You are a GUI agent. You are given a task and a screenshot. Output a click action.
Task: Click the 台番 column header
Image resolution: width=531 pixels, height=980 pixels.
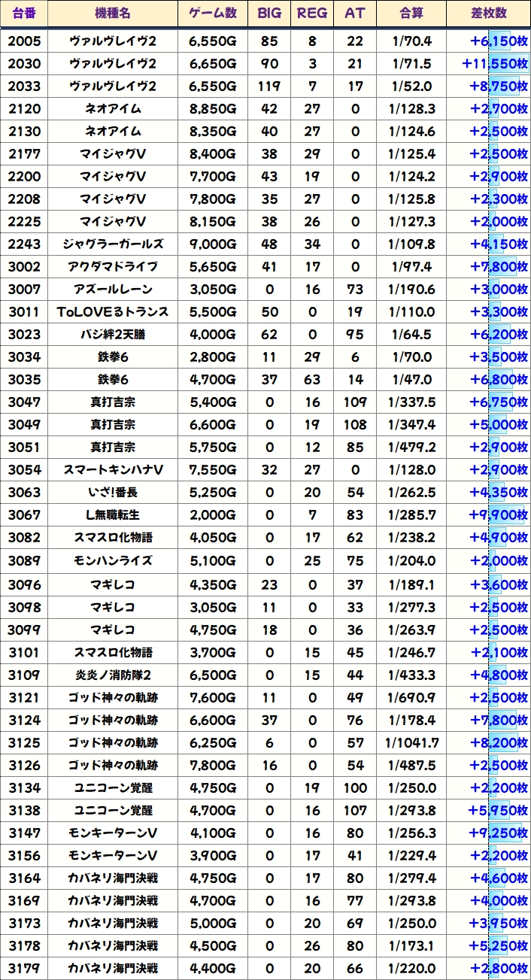pos(24,14)
